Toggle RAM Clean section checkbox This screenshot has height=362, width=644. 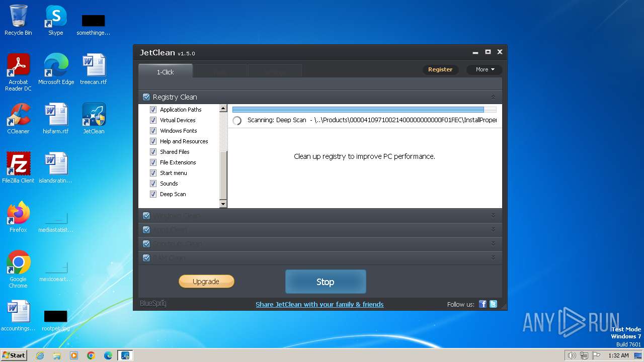coord(146,258)
